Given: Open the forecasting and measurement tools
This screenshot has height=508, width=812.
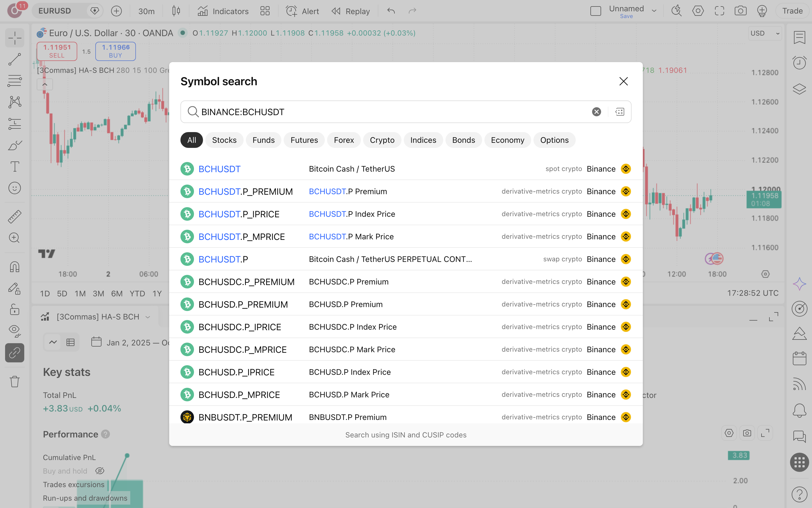Looking at the screenshot, I should pos(15,124).
